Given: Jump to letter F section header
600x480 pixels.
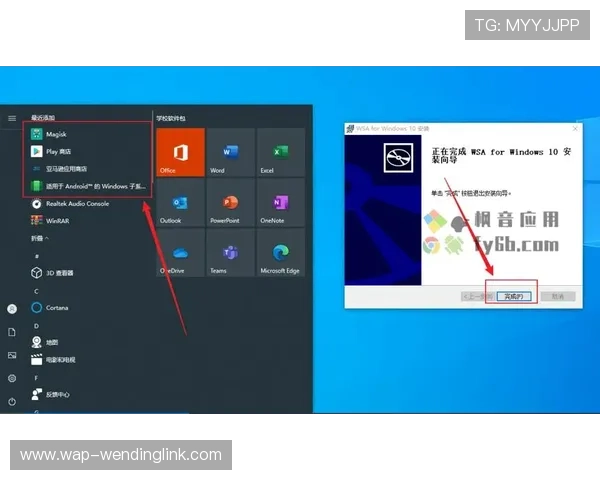Looking at the screenshot, I should [x=36, y=378].
